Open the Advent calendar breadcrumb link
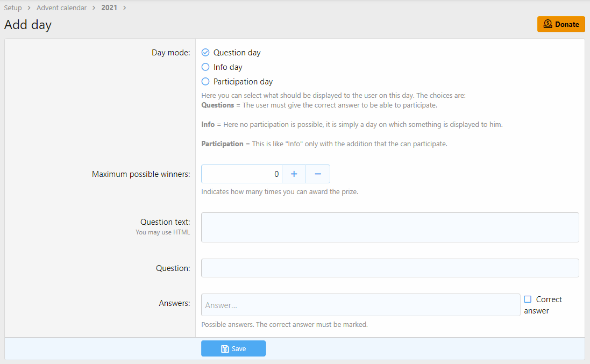This screenshot has width=590, height=364. (x=61, y=8)
